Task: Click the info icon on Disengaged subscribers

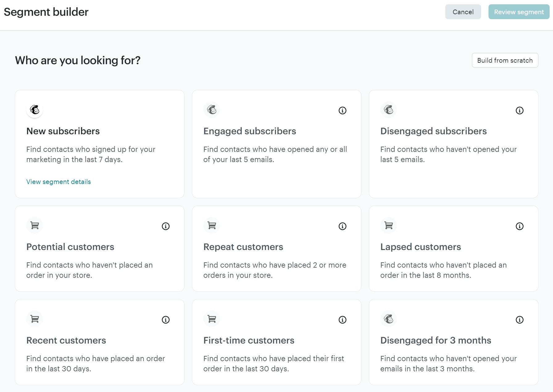Action: tap(519, 111)
